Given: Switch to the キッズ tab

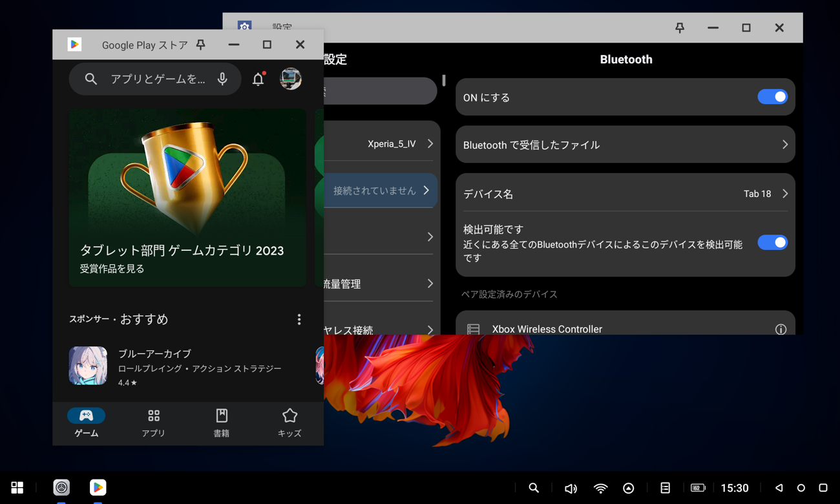Looking at the screenshot, I should pyautogui.click(x=289, y=423).
